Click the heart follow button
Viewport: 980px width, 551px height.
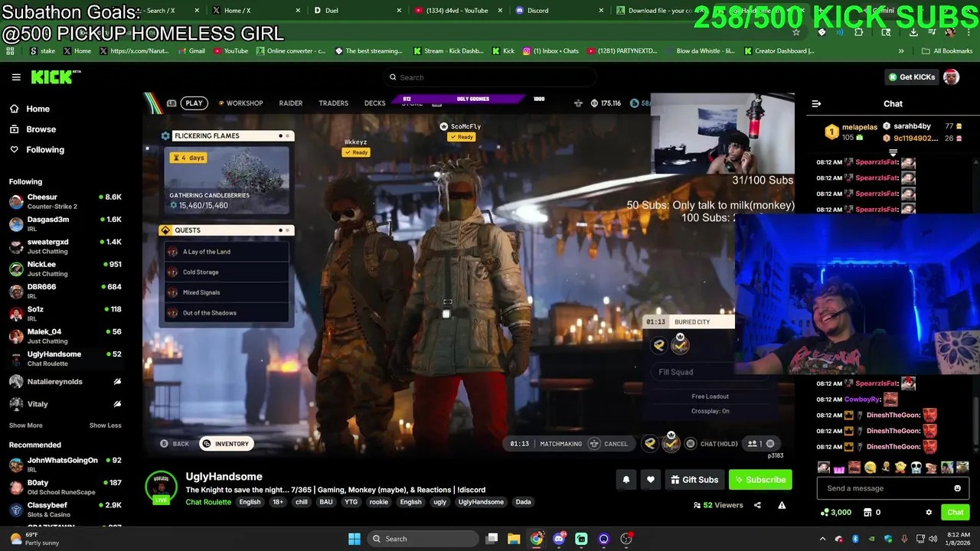click(651, 480)
